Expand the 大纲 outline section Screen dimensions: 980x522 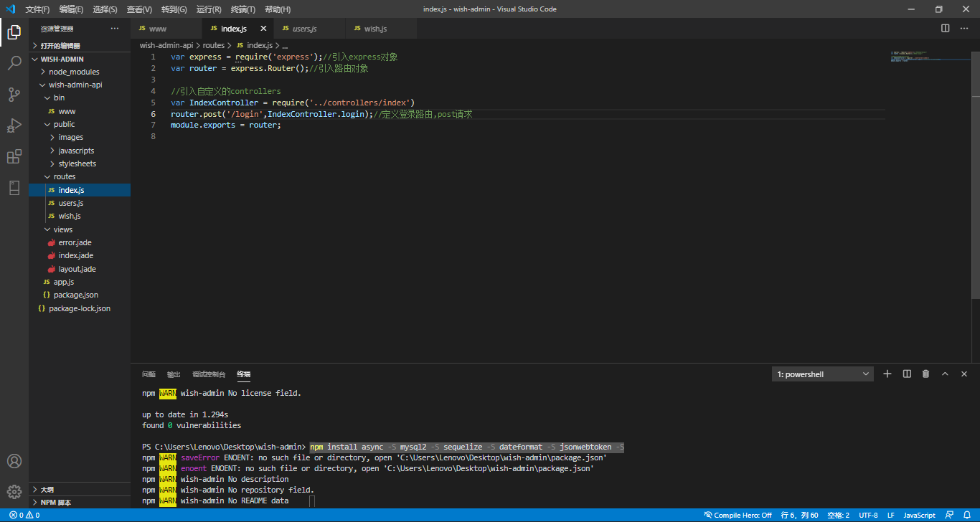80,489
